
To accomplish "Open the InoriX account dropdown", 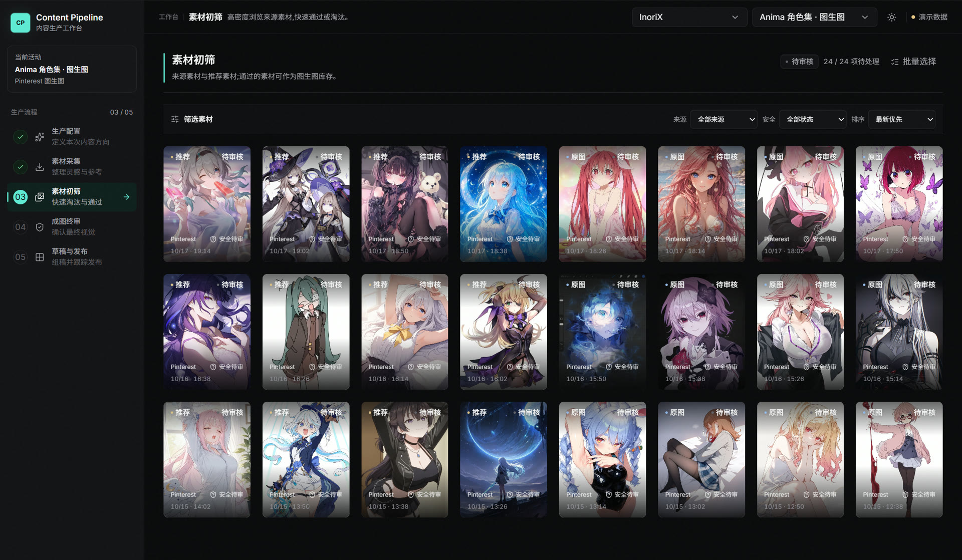I will [x=689, y=17].
